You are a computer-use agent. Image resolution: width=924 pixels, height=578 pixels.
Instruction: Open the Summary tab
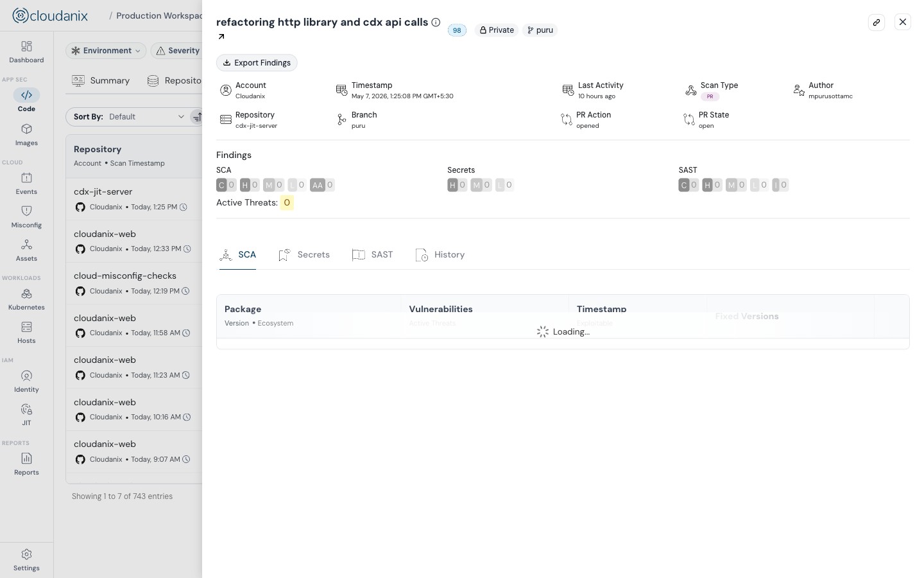[x=101, y=81]
